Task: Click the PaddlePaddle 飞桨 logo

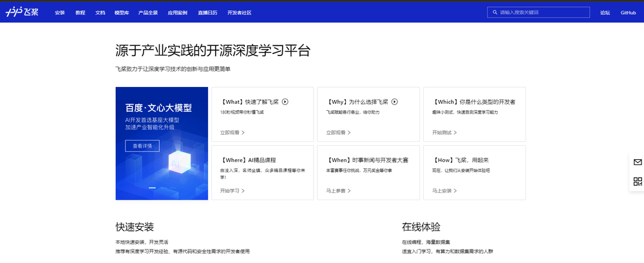Action: (x=22, y=12)
